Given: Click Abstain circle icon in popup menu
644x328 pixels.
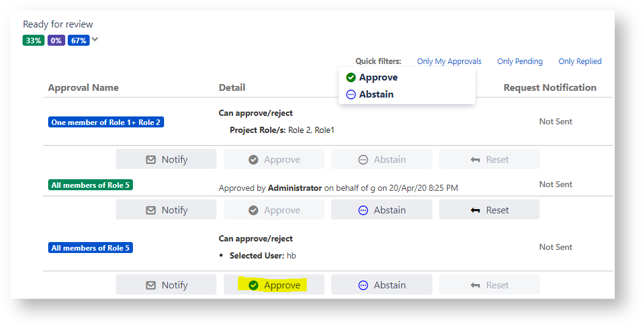Looking at the screenshot, I should 351,94.
